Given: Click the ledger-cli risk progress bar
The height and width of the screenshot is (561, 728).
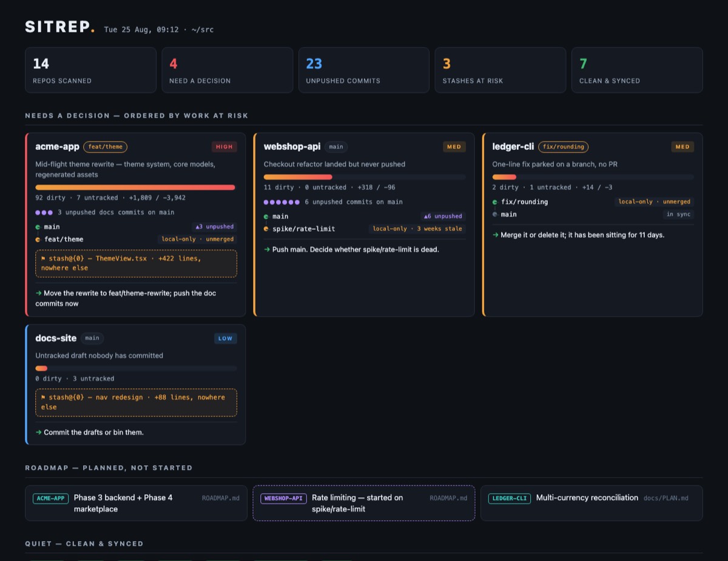Looking at the screenshot, I should coord(593,177).
